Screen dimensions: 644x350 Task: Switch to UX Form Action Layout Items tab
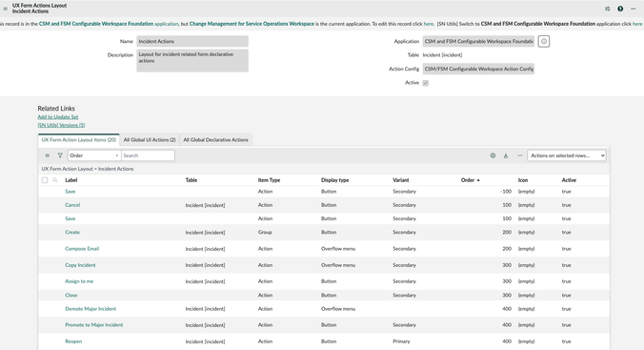78,140
